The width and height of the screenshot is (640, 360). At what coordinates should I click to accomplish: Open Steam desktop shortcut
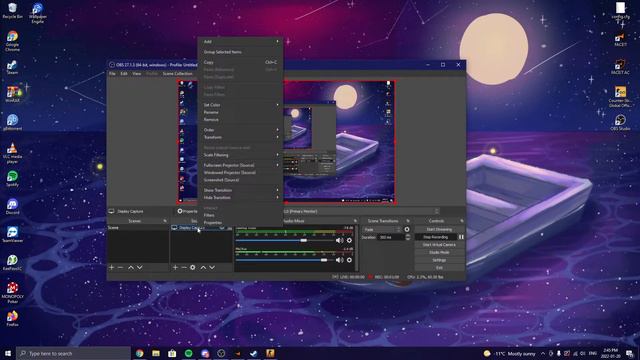(x=12, y=67)
